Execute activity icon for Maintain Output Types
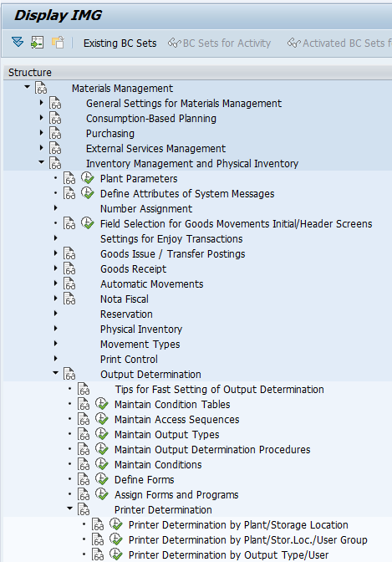 (x=102, y=434)
